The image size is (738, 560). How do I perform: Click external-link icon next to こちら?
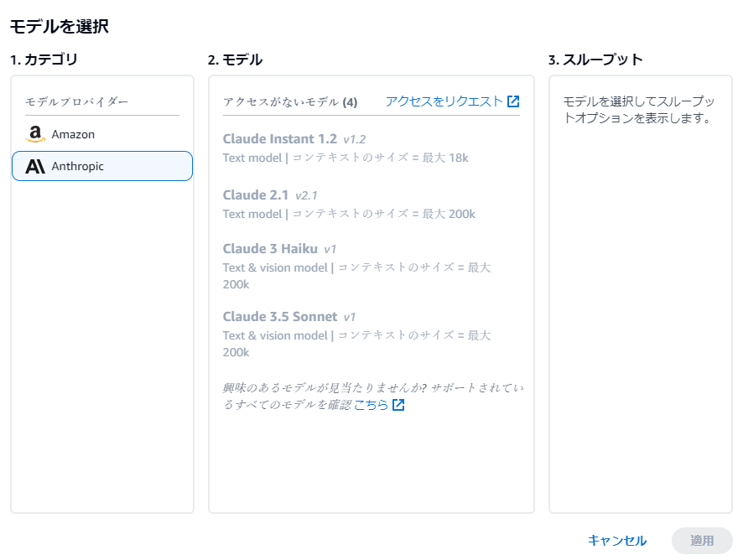[x=398, y=405]
